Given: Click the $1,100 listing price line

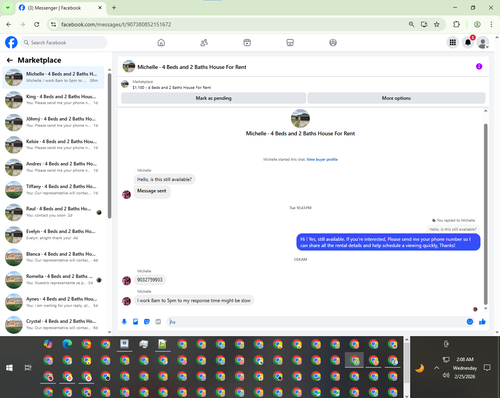Looking at the screenshot, I should (172, 87).
